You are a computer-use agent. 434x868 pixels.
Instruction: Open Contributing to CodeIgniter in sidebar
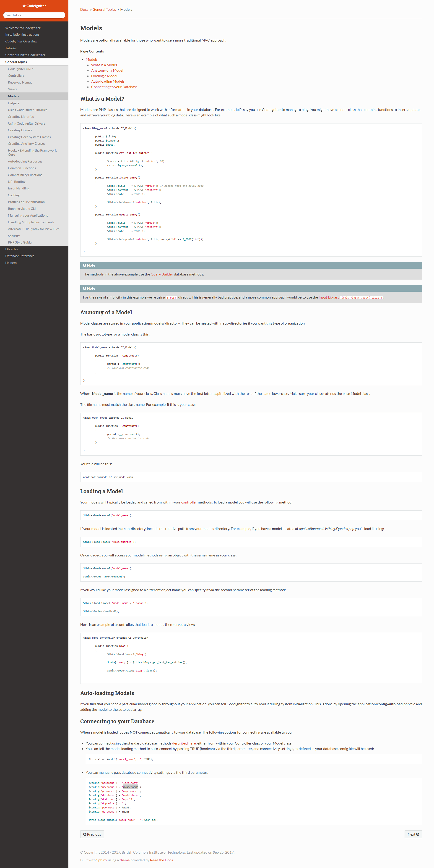(x=34, y=55)
